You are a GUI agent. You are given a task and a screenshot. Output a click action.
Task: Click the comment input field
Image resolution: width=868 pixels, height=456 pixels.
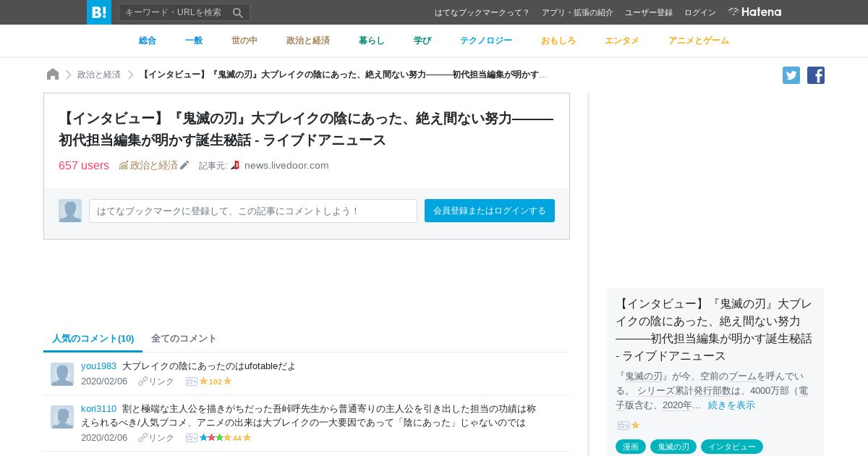click(253, 211)
